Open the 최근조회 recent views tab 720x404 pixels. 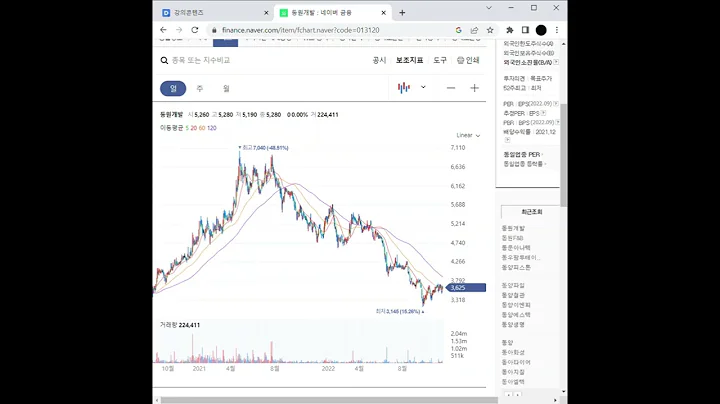(x=531, y=212)
